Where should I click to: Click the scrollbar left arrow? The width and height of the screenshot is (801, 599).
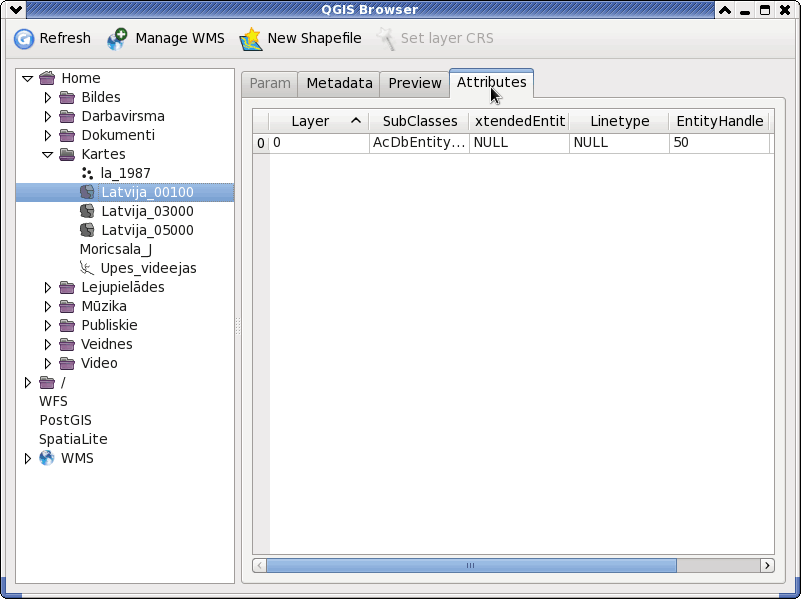[x=260, y=565]
